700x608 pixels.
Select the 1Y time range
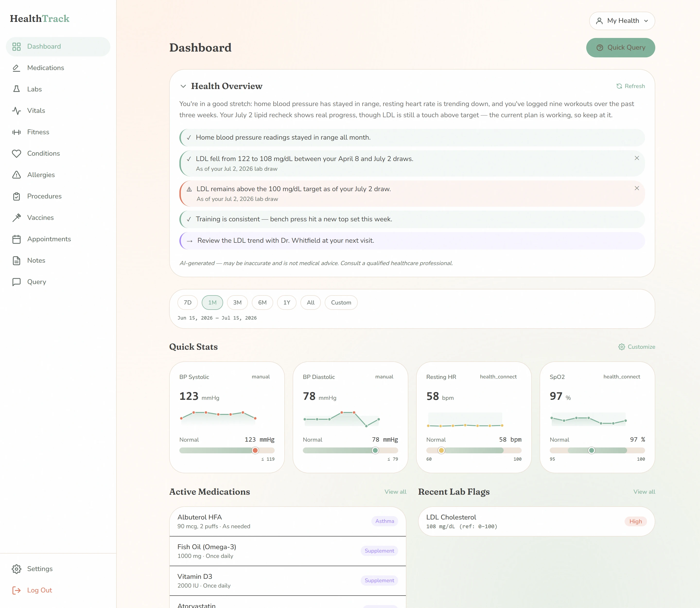click(x=287, y=303)
